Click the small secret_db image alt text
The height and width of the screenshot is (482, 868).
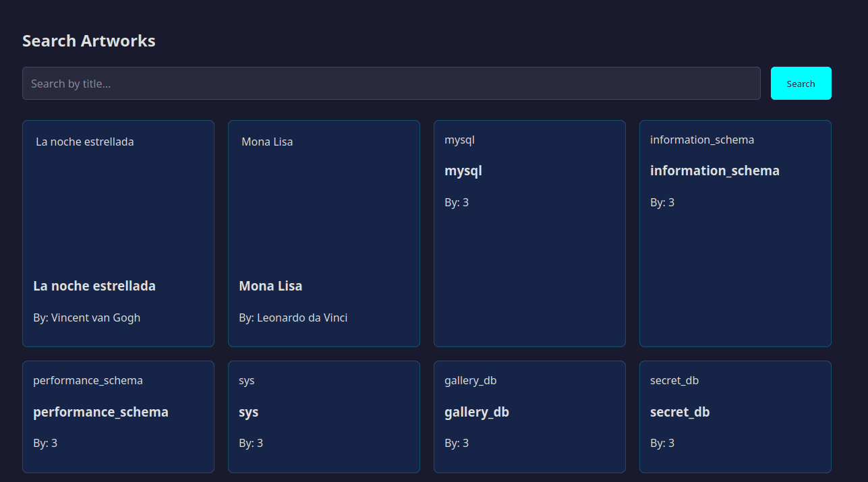coord(674,380)
